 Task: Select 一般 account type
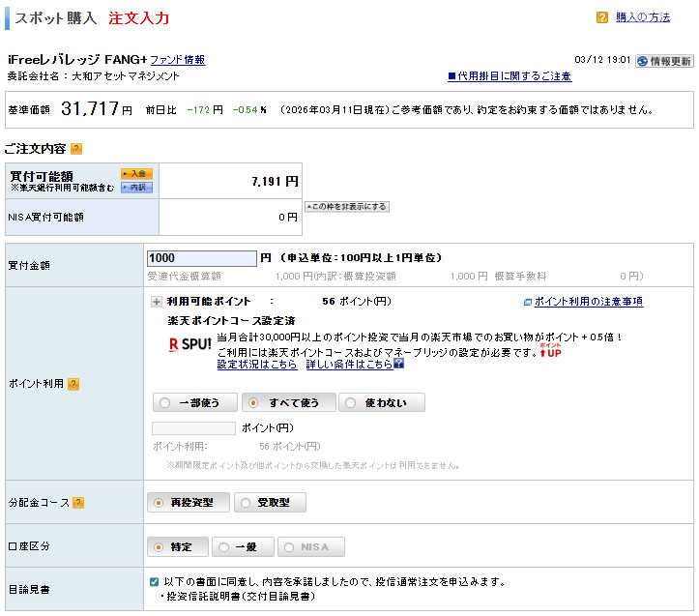click(x=243, y=547)
